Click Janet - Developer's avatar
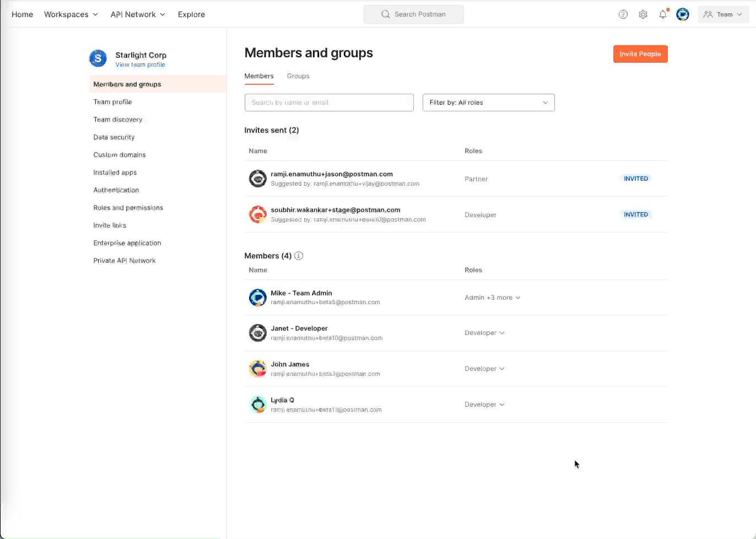 (x=257, y=333)
